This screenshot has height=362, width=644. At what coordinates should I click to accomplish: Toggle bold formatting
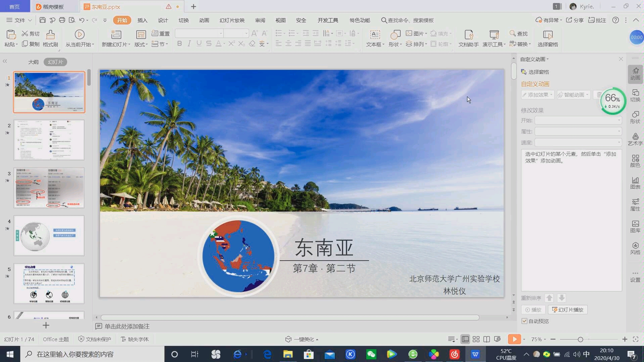(x=180, y=43)
